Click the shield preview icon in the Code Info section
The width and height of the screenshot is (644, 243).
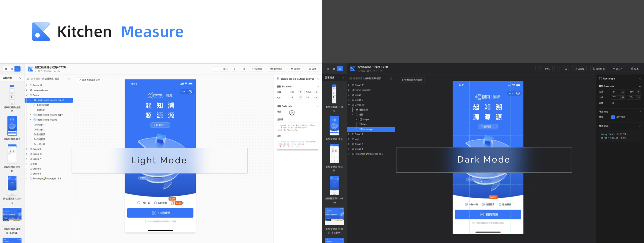pos(292,113)
